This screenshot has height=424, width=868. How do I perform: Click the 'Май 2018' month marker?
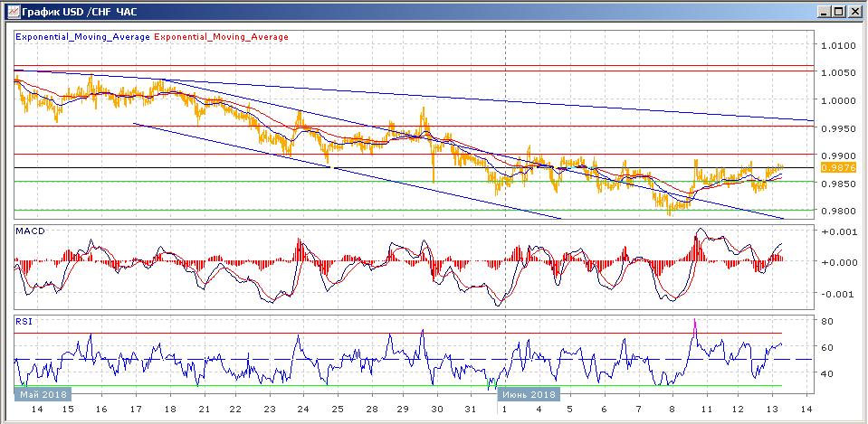(x=42, y=394)
